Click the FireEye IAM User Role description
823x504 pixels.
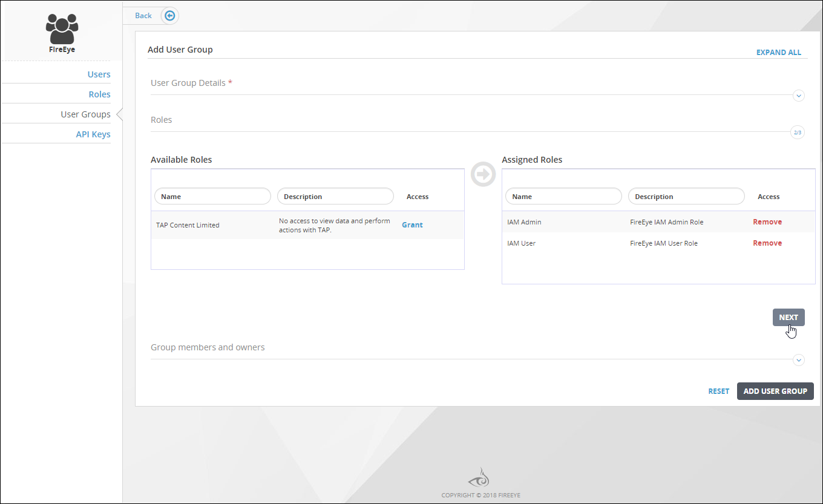pos(663,243)
